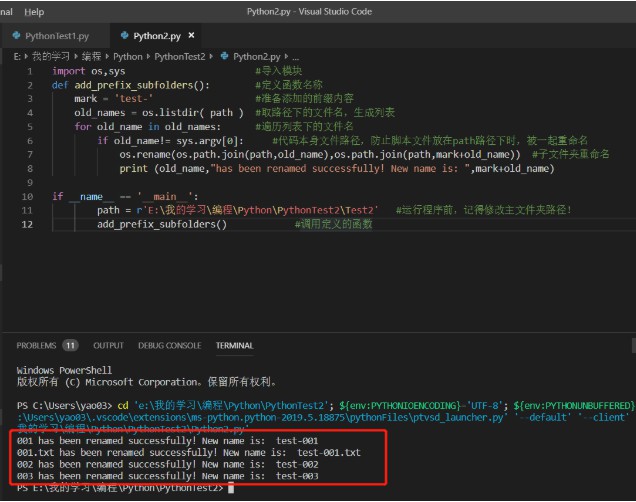This screenshot has height=502, width=636.
Task: Click the path string on line 11
Action: click(x=257, y=210)
